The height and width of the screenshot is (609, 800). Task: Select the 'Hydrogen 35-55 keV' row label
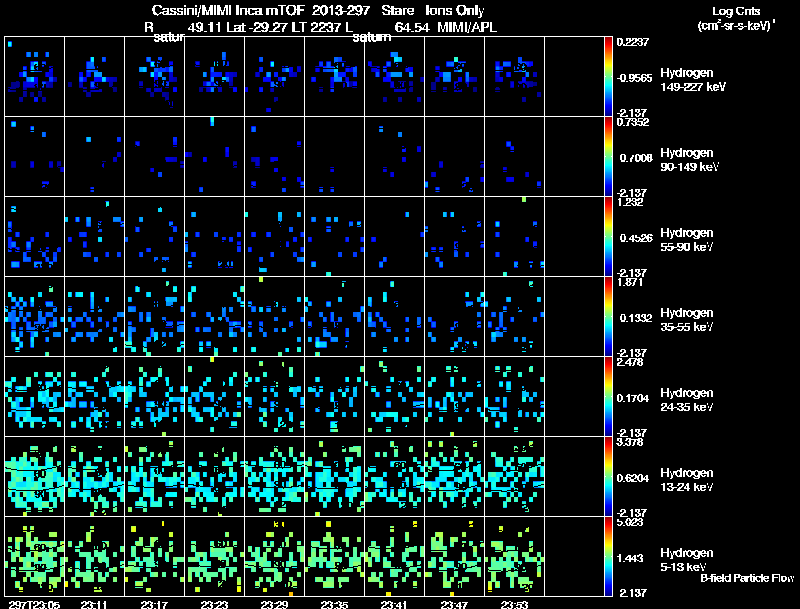tap(687, 320)
